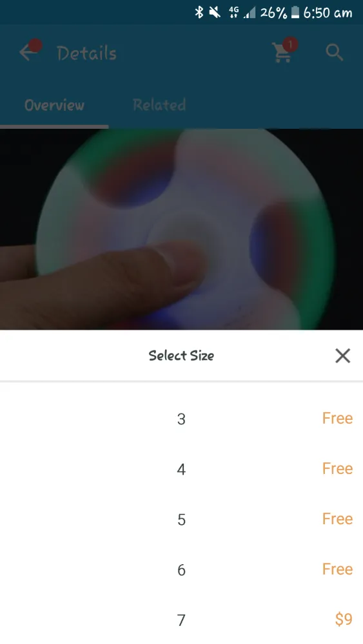The height and width of the screenshot is (644, 363).
Task: Choose size 7 option
Action: tap(181, 620)
